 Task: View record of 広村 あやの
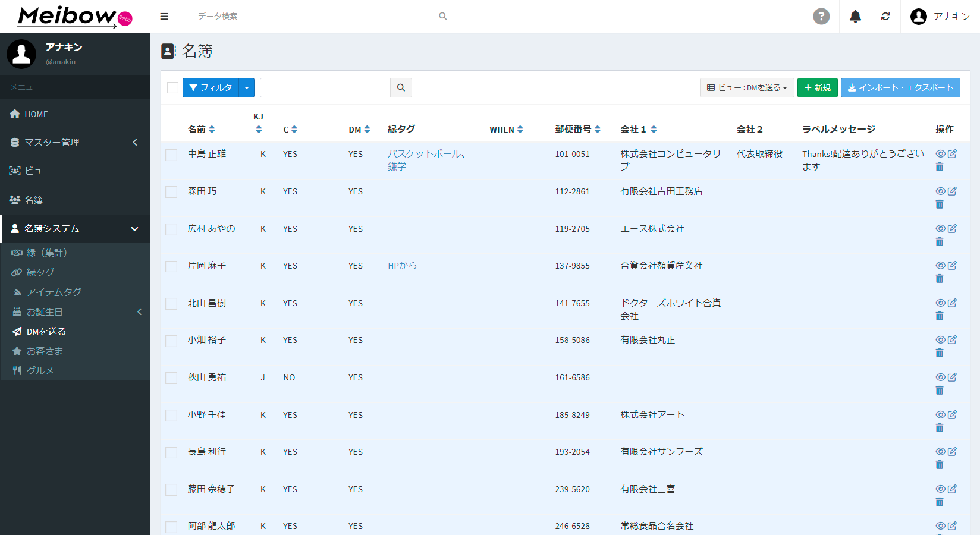tap(940, 229)
